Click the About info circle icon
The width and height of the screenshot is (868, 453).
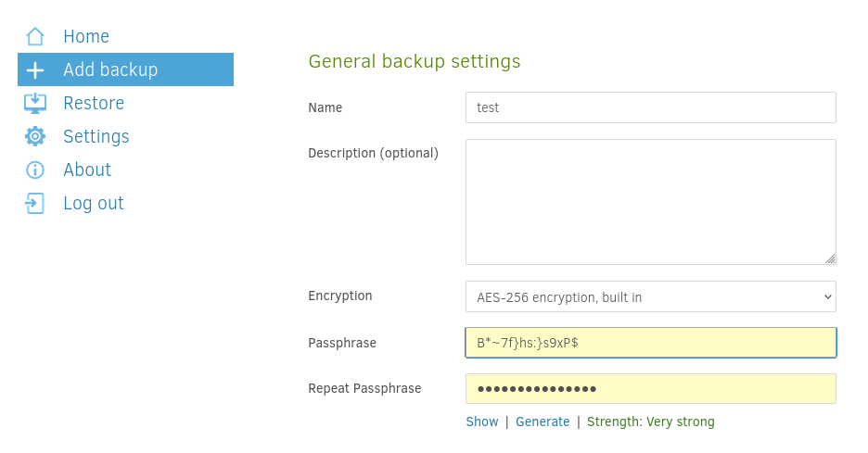click(35, 170)
